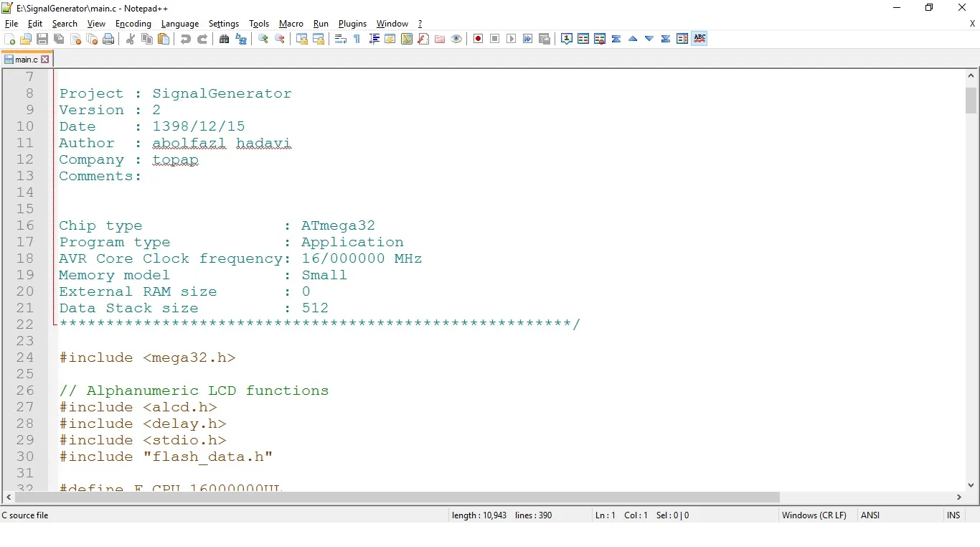Start macro recording with red dot icon
This screenshot has height=547, width=980.
point(478,39)
